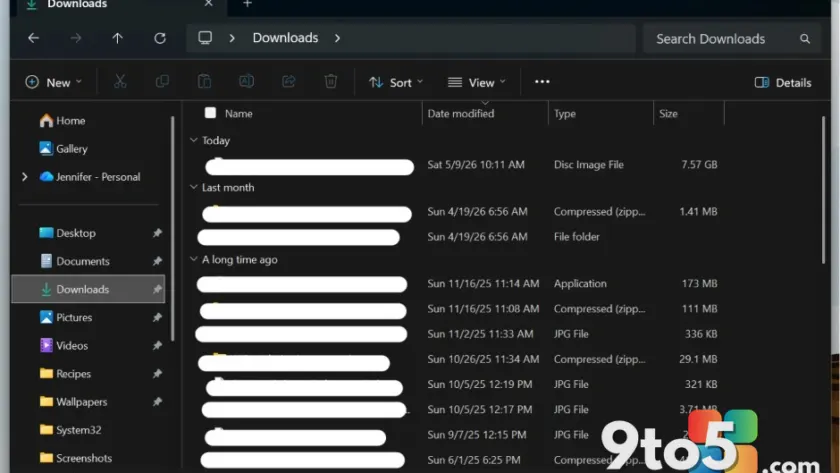
Task: Refresh the Downloads folder
Action: (160, 38)
